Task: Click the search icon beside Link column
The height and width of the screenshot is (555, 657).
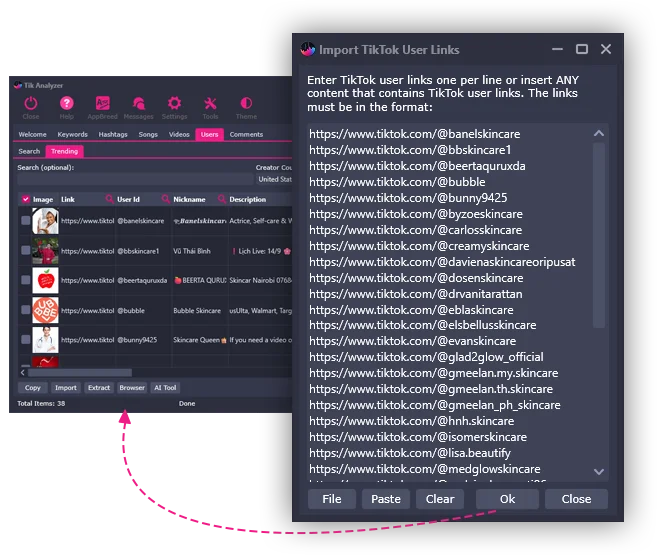Action: coord(109,199)
